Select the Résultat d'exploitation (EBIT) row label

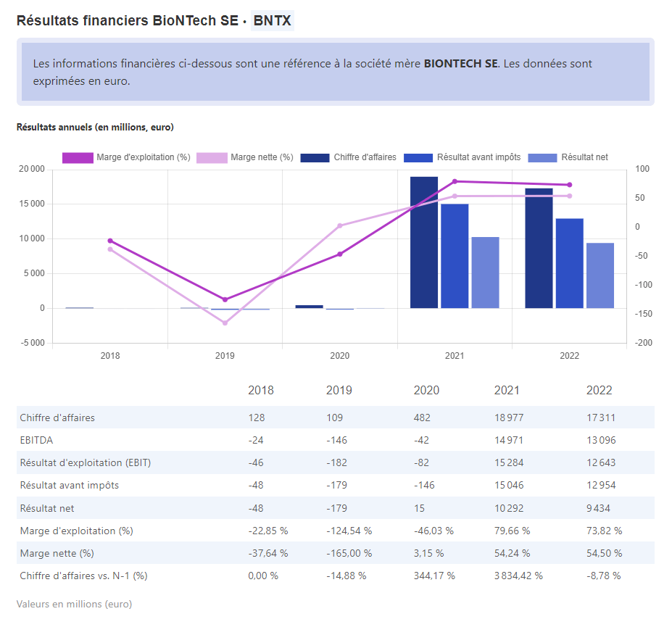click(86, 462)
